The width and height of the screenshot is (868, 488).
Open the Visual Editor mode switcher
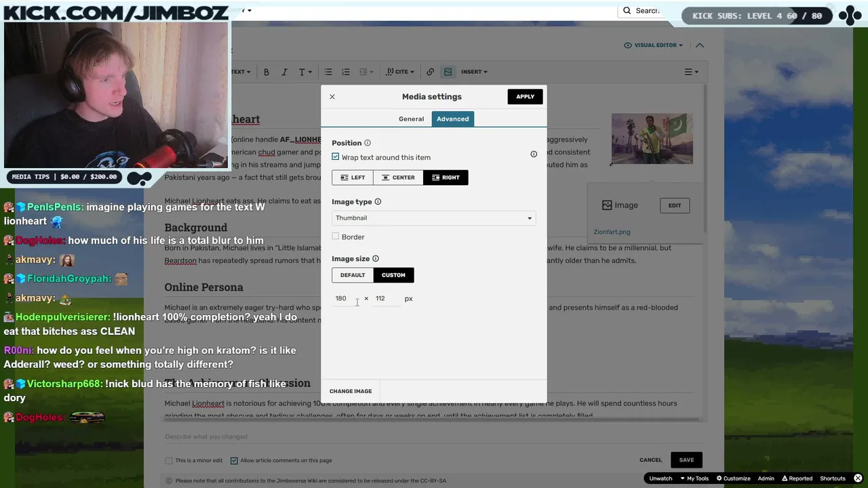coord(653,45)
